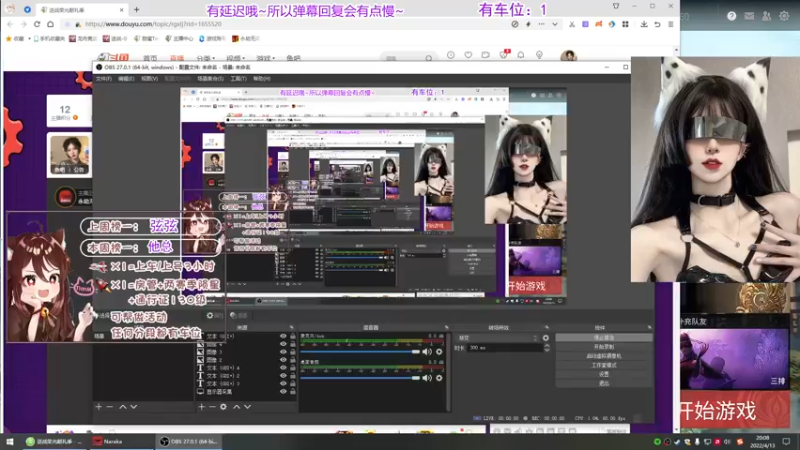Go to browser home page icon
The image size is (800, 450).
pos(50,24)
